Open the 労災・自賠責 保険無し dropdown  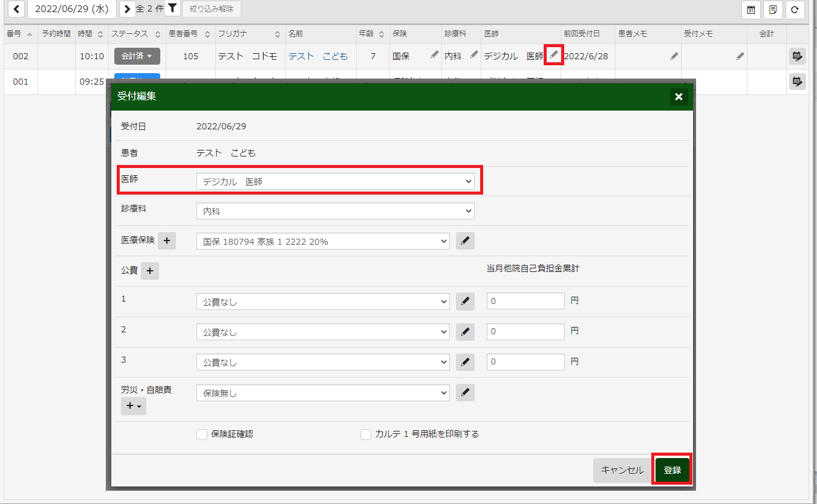point(323,393)
